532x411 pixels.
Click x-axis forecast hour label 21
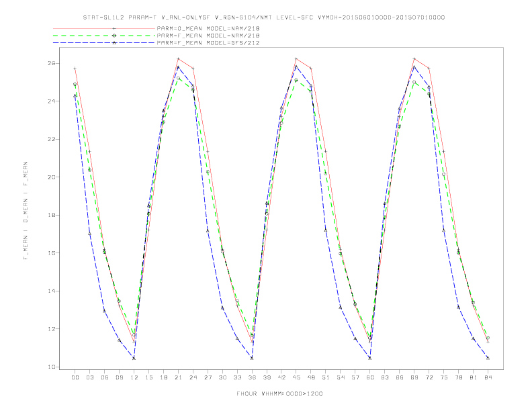[x=178, y=377]
